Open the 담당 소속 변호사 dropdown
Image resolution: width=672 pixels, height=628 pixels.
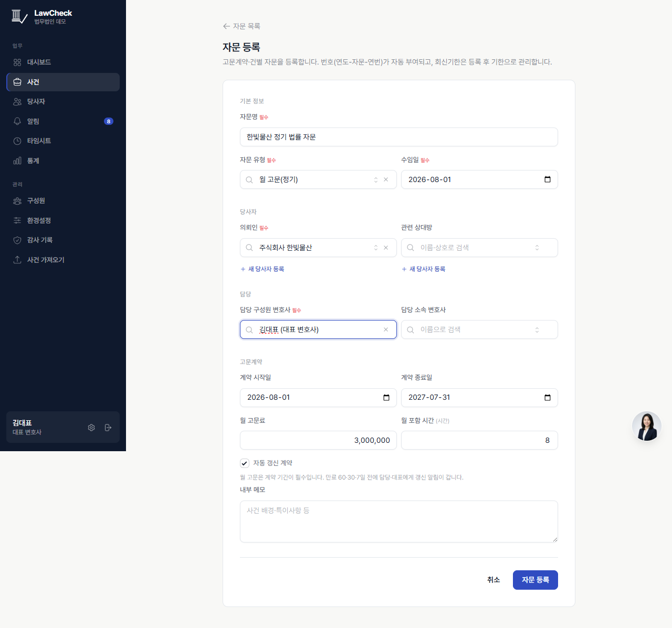[x=479, y=329]
